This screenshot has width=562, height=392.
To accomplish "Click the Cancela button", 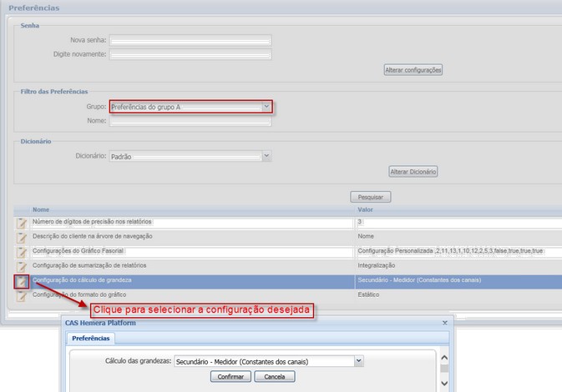I will (275, 377).
